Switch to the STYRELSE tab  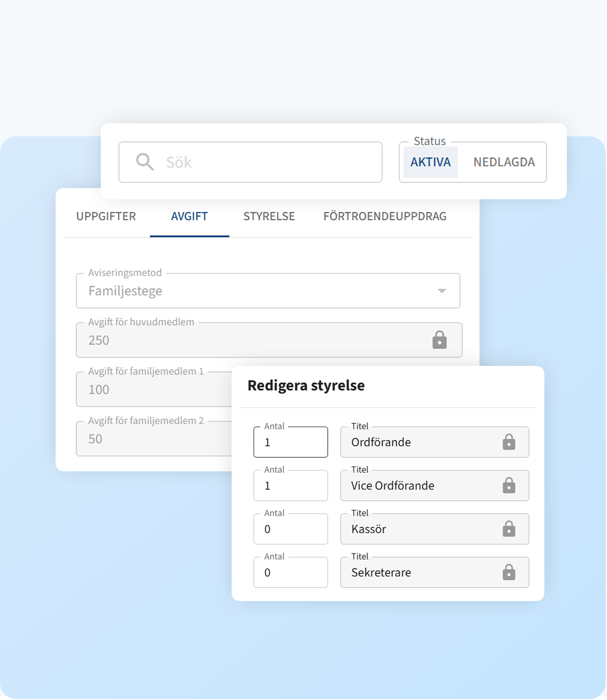tap(269, 216)
